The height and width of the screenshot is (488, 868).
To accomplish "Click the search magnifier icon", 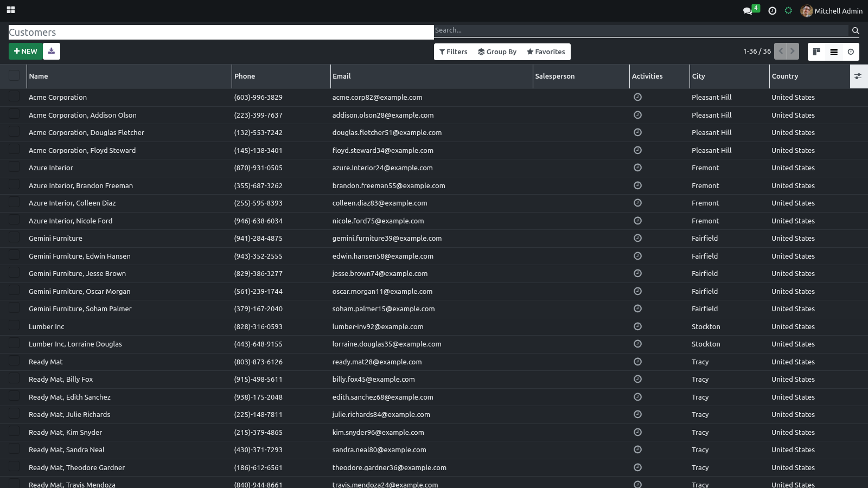I will (856, 30).
